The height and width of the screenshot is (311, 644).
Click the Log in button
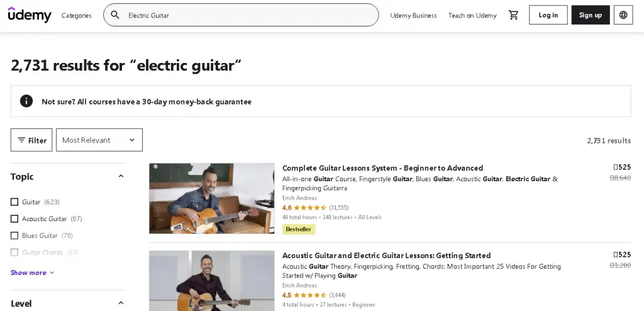tap(548, 15)
